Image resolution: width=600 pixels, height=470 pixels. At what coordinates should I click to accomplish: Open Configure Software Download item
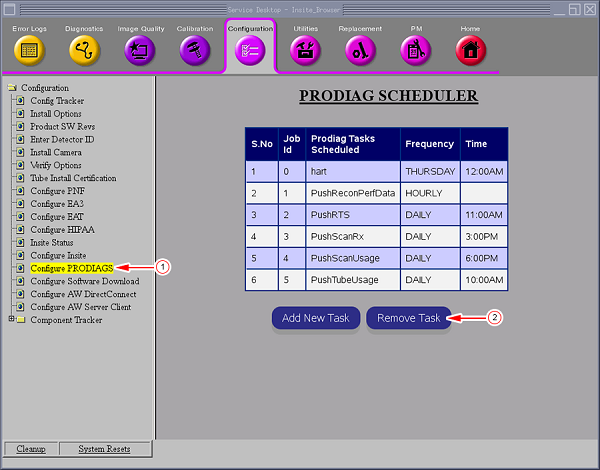84,281
